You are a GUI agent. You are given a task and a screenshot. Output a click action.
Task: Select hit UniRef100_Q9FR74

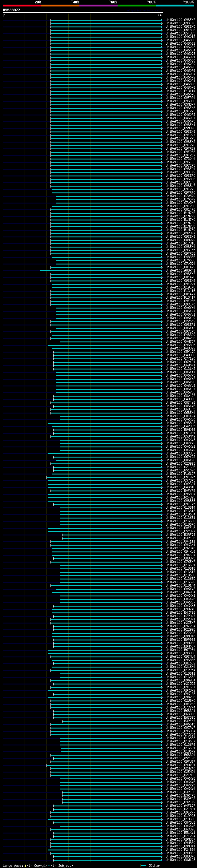point(180,98)
